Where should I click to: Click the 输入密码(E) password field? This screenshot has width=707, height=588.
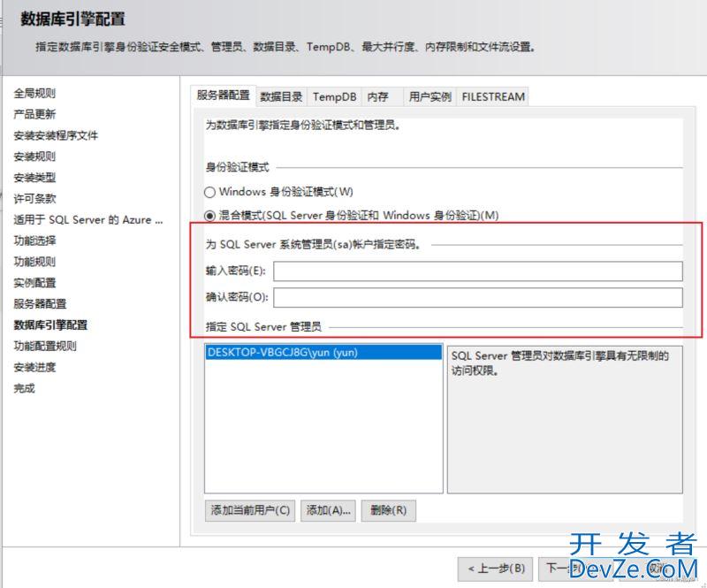478,271
